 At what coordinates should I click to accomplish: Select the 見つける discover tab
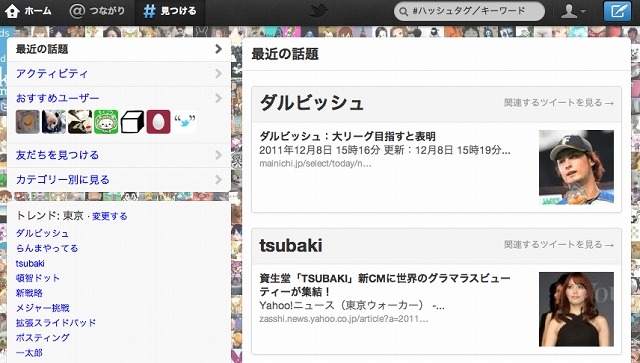[170, 11]
